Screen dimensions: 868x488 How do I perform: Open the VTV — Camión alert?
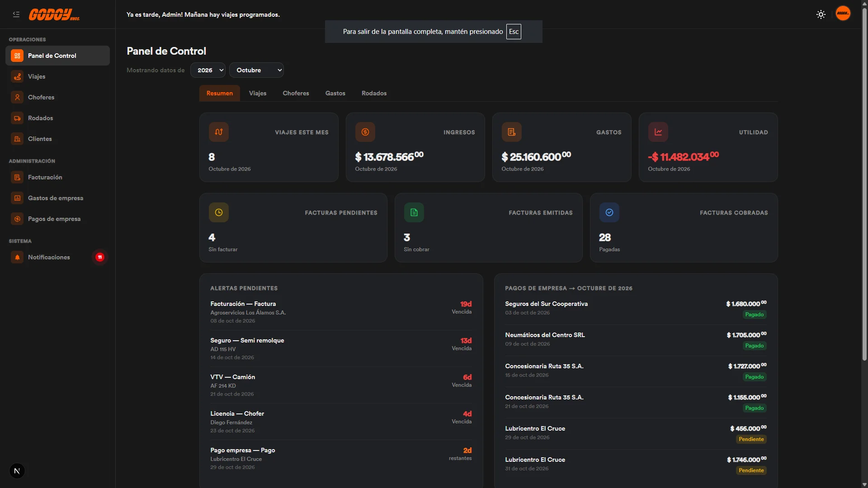tap(341, 385)
